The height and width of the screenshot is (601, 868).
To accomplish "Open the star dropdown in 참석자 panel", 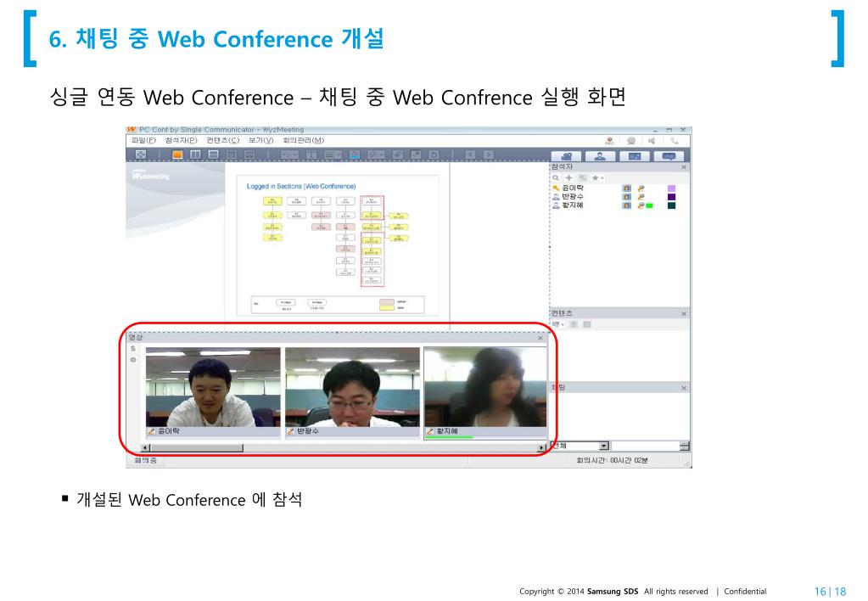I will pos(597,177).
